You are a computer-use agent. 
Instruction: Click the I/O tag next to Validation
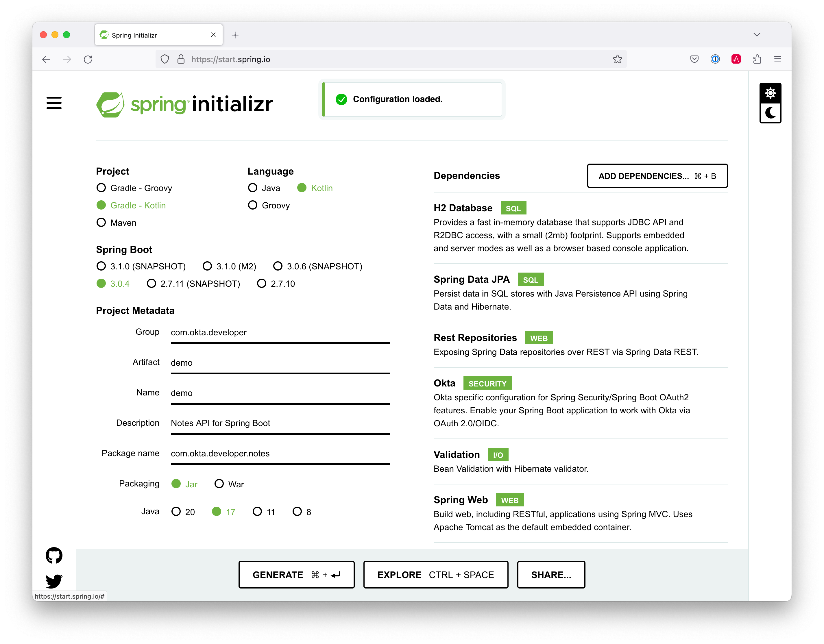coord(498,455)
